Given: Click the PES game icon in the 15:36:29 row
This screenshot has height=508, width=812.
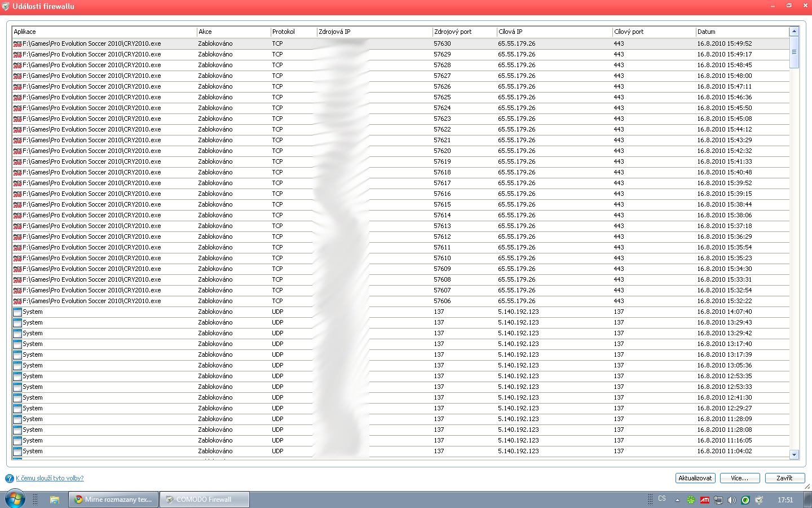Looking at the screenshot, I should coord(17,237).
